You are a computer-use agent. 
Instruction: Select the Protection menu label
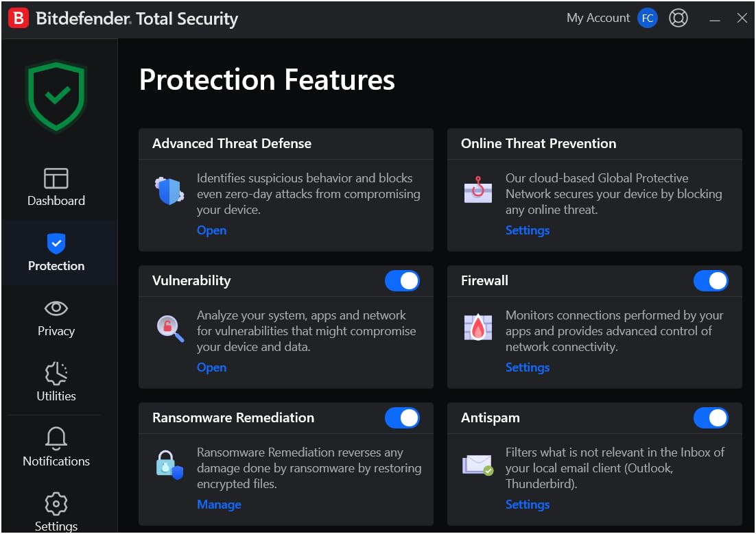tap(56, 266)
